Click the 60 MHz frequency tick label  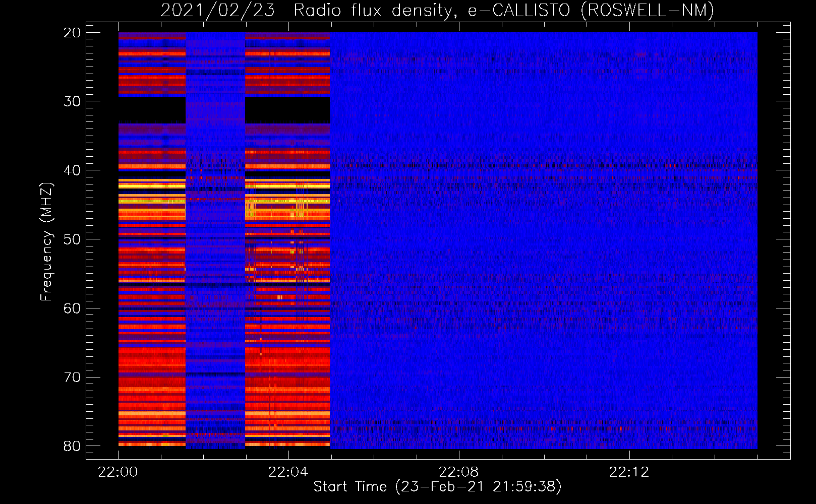tap(72, 308)
